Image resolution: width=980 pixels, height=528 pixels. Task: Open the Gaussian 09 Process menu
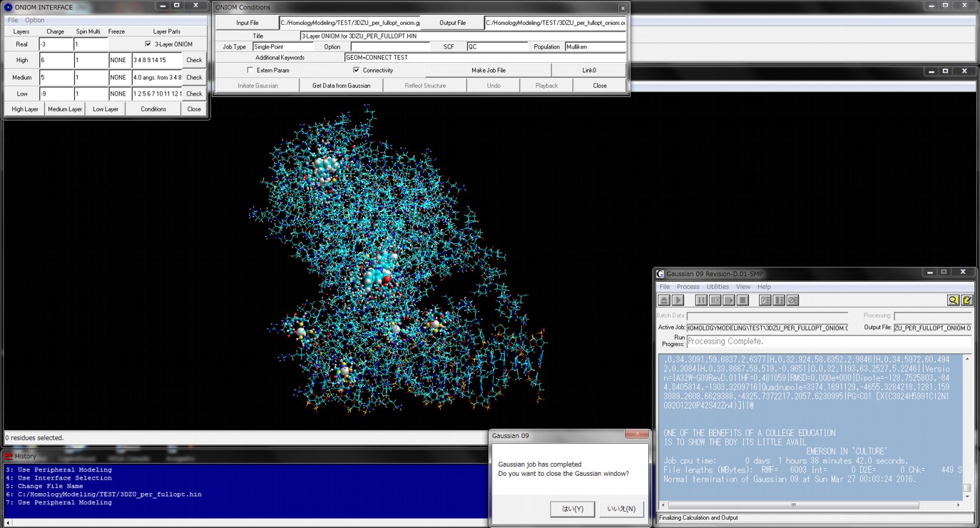(x=688, y=287)
